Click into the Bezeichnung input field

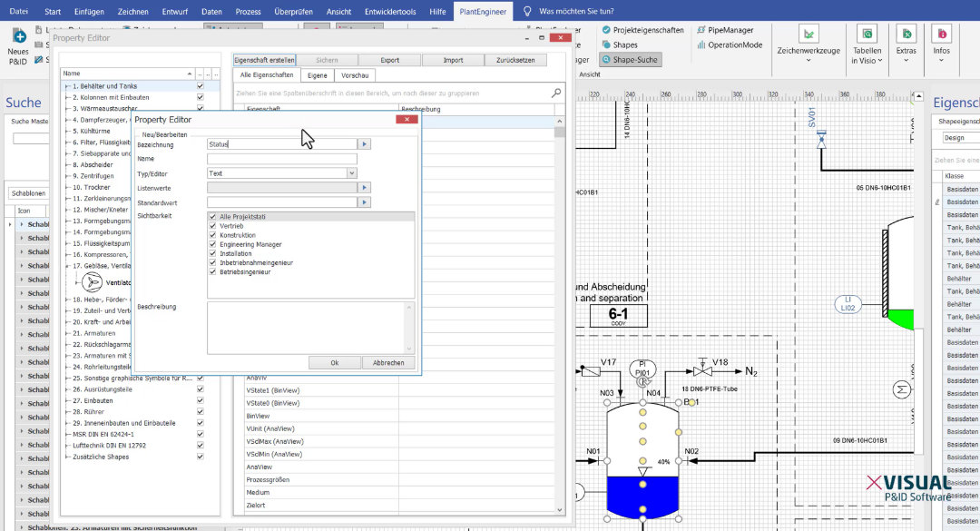tap(282, 144)
